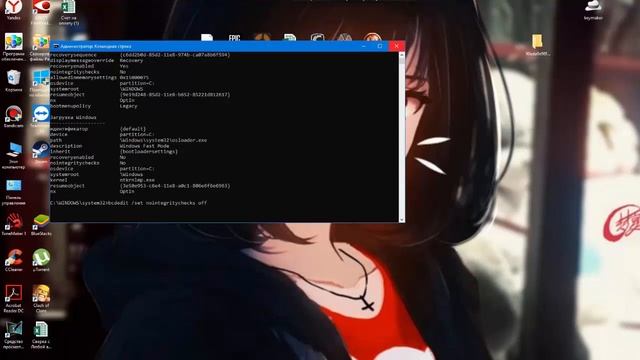Click the 'kernel' line in console

coord(102,180)
